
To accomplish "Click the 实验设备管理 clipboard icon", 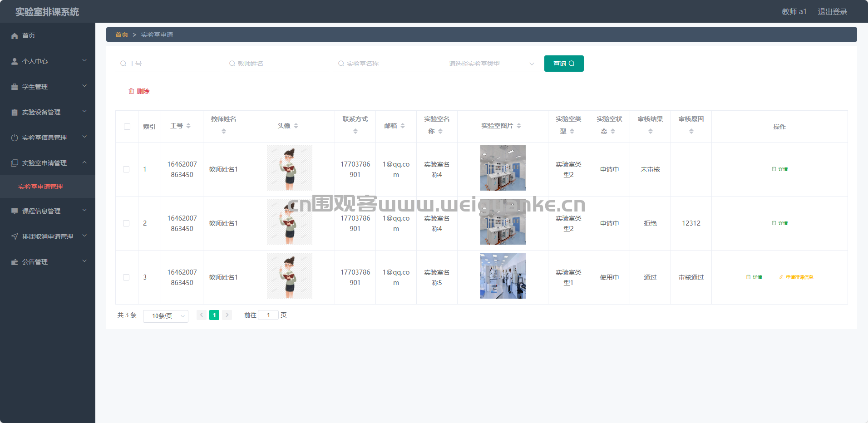I will 15,112.
